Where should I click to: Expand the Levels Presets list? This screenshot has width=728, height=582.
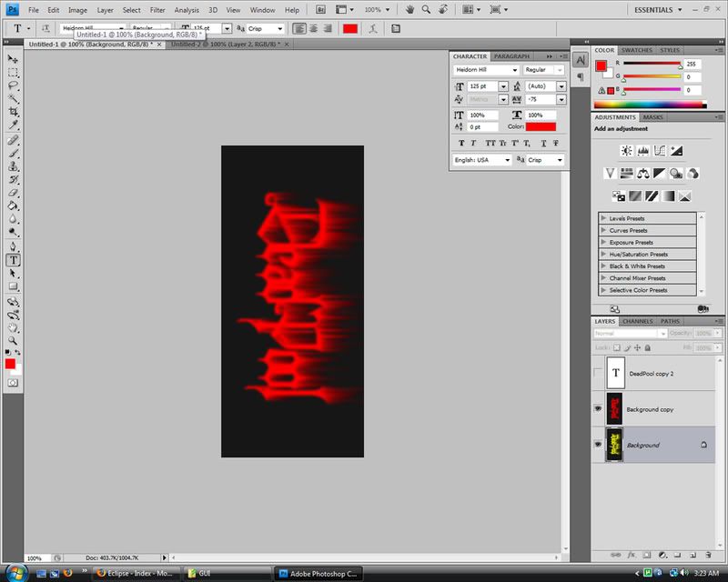tap(603, 217)
